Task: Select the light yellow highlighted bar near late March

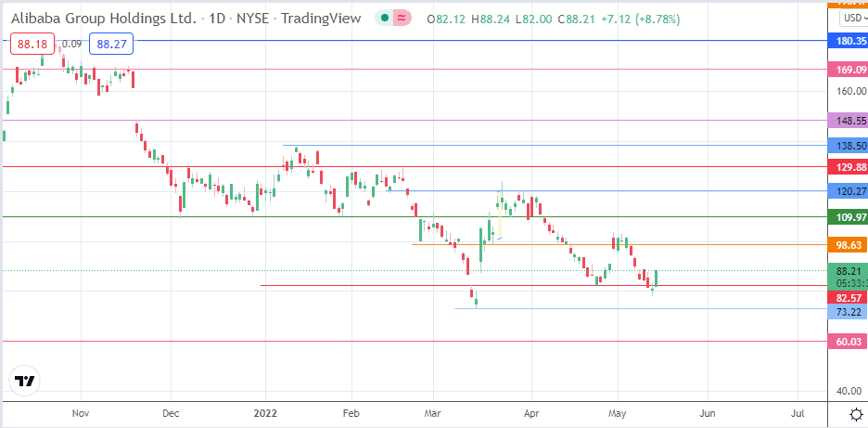Action: coord(500,215)
